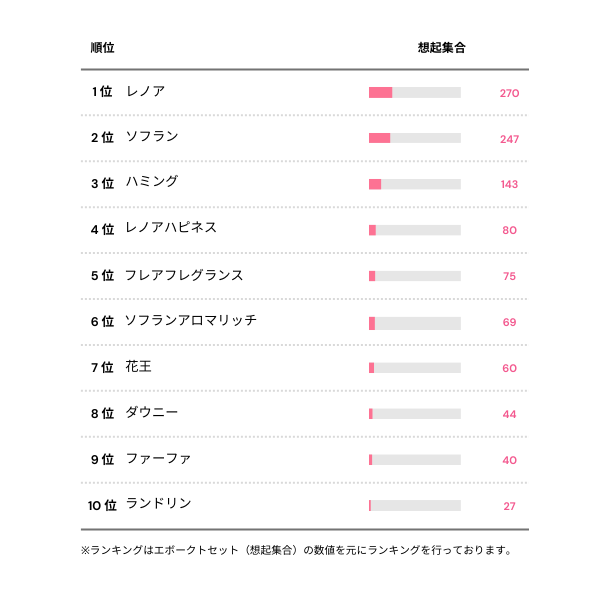The image size is (600, 600).
Task: Click the 想起集合 column header
Action: click(442, 48)
